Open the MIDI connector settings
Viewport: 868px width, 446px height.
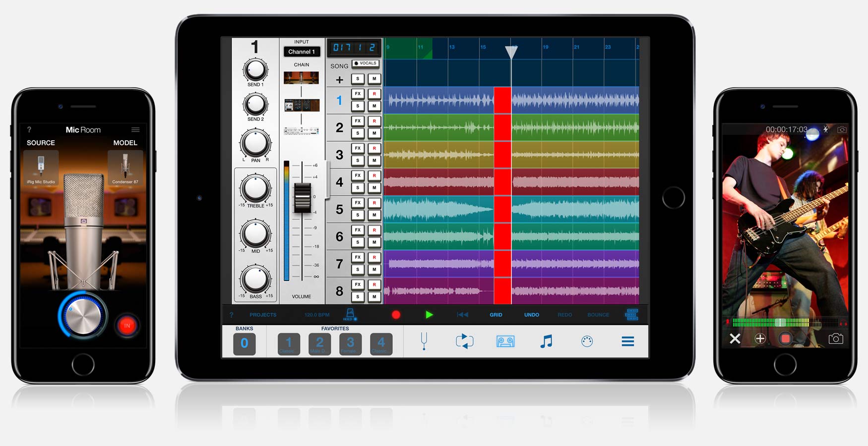point(587,341)
